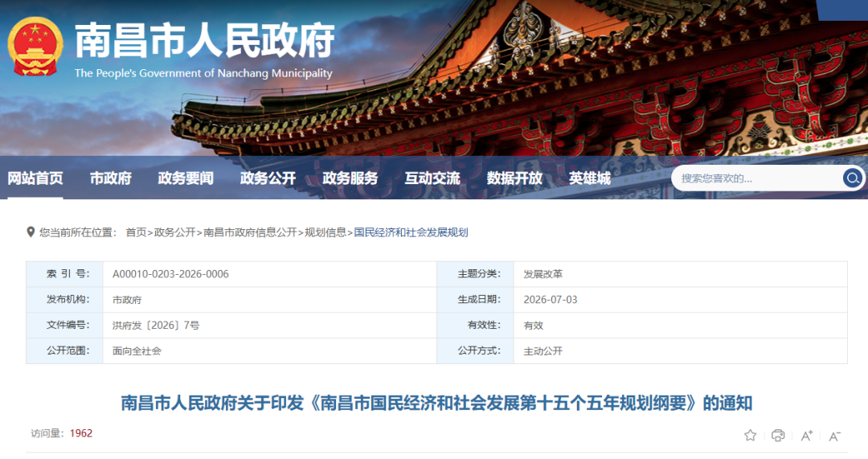The height and width of the screenshot is (459, 868).
Task: Open 政务公开 in navigation bar
Action: [x=268, y=178]
